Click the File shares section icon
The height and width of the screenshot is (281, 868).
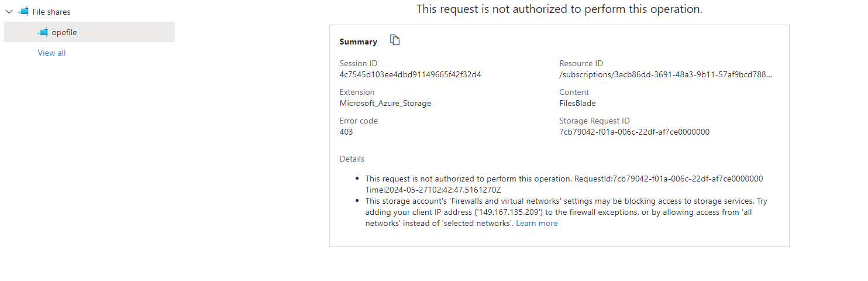[23, 12]
